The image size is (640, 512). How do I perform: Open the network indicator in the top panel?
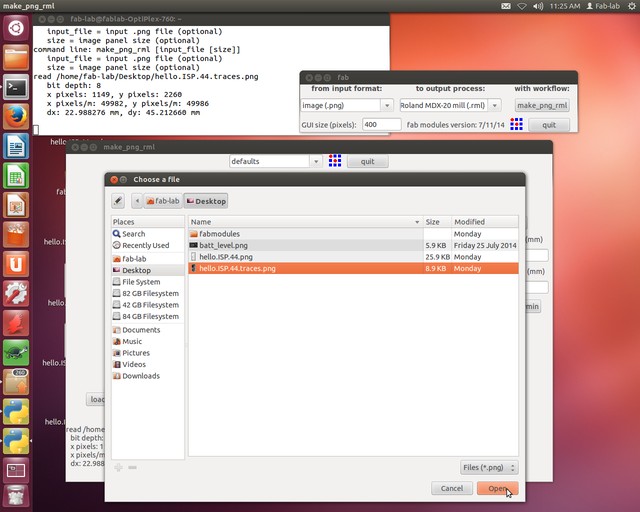point(522,6)
